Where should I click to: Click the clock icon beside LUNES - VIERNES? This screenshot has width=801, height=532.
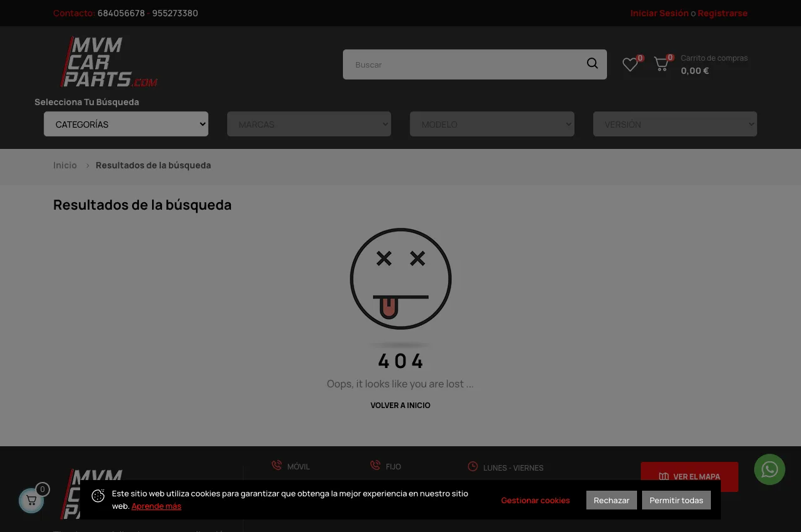(473, 466)
